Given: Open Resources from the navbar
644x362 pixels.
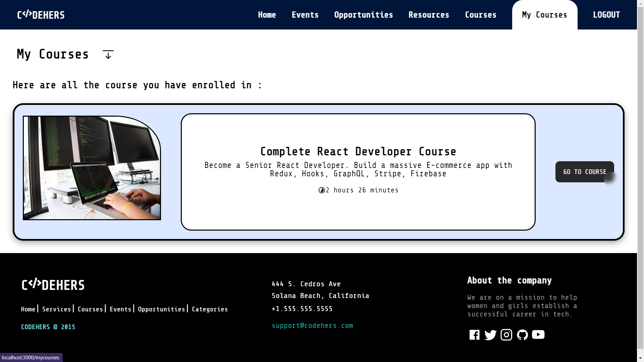Looking at the screenshot, I should pos(429,15).
